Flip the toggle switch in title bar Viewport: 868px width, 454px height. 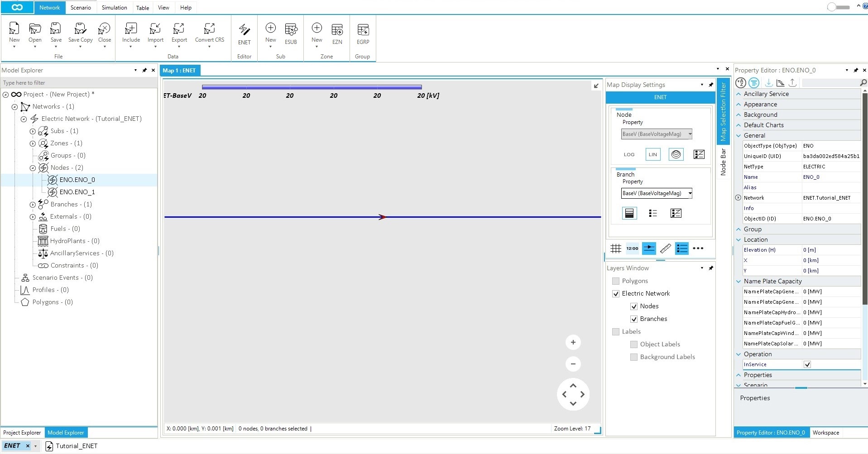[x=838, y=7]
